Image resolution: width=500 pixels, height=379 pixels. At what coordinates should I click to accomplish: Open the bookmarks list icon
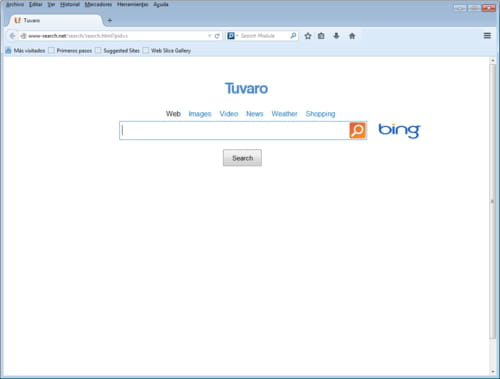(321, 36)
